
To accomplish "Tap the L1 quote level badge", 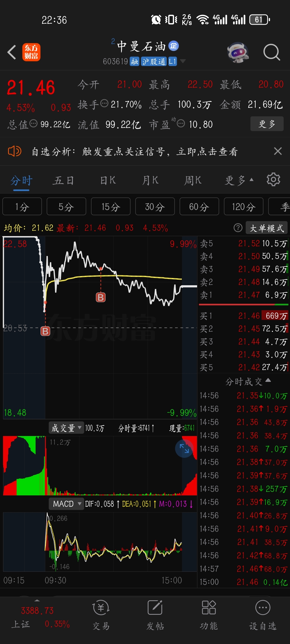I will click(172, 61).
